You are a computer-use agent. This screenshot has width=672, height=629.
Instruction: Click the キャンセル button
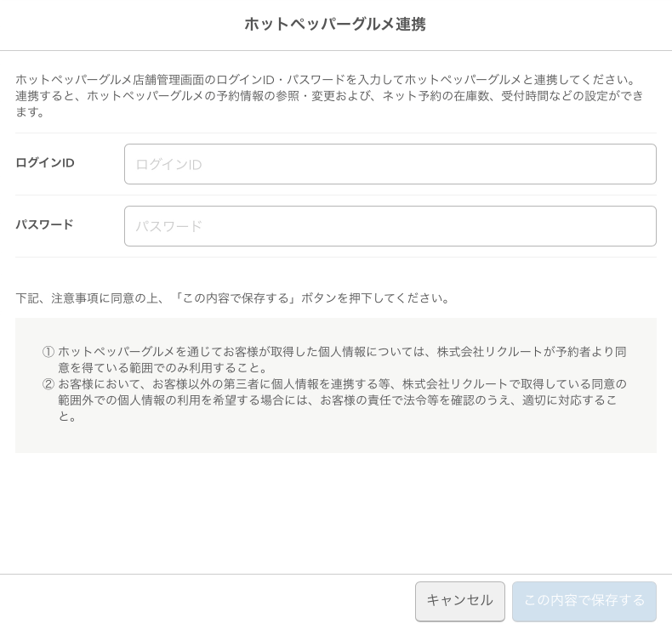click(x=460, y=601)
